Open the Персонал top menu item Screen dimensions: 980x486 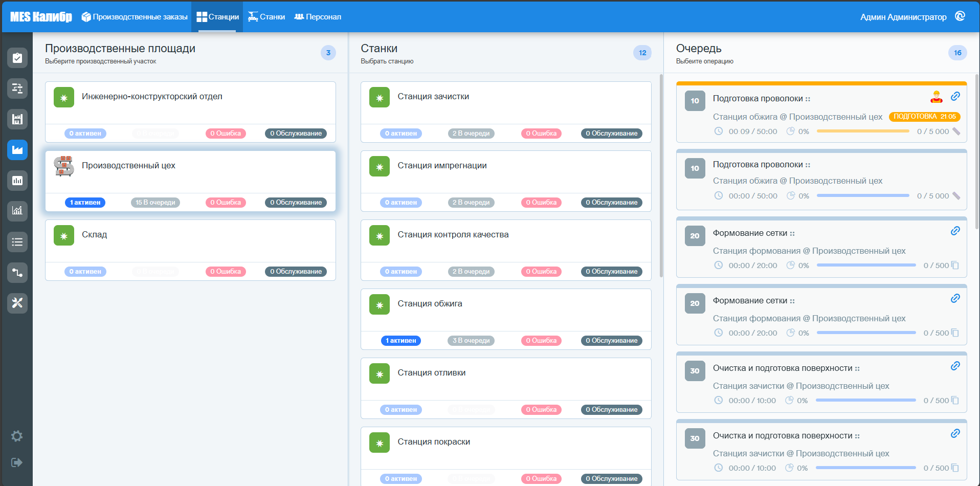(x=318, y=17)
